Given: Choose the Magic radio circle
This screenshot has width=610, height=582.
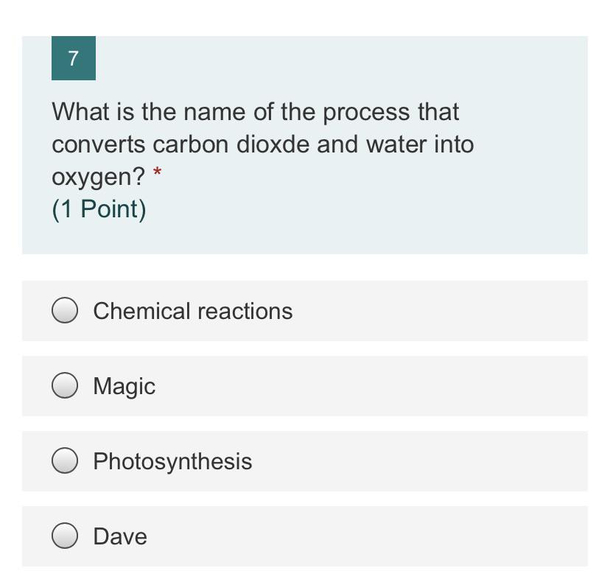Looking at the screenshot, I should 66,386.
